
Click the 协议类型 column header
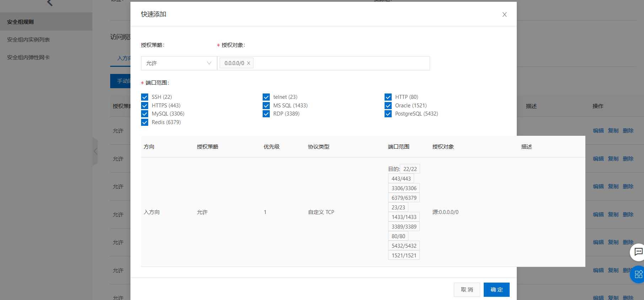point(318,147)
